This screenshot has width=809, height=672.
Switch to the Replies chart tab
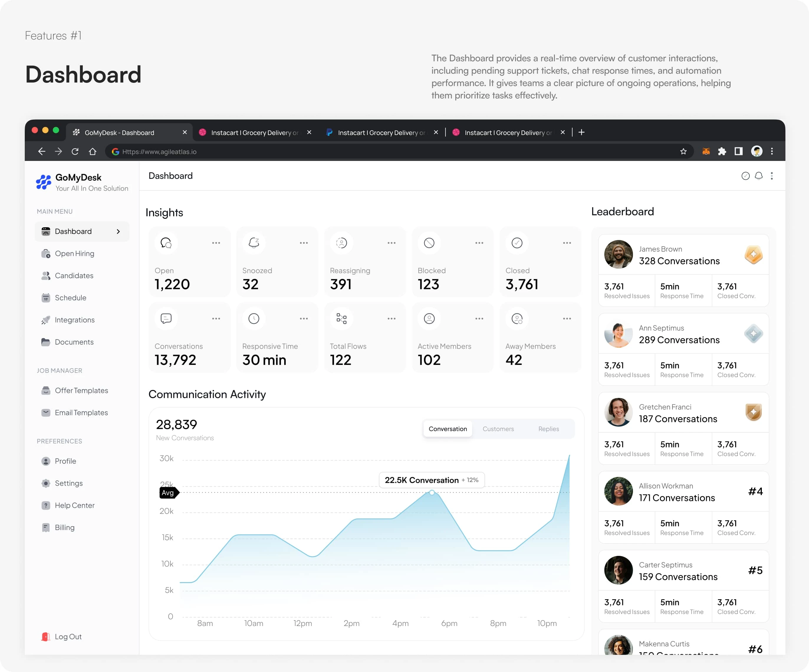[549, 429]
